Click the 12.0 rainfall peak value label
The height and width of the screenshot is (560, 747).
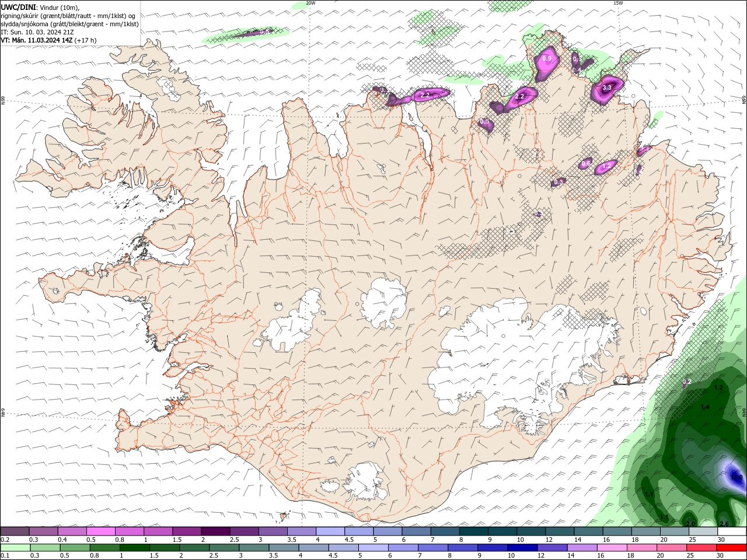coord(736,478)
